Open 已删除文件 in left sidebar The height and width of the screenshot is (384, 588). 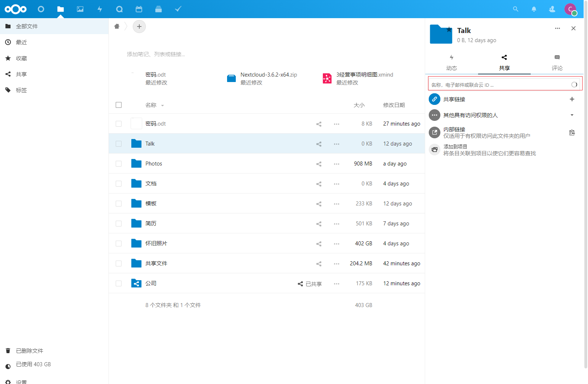tap(29, 351)
